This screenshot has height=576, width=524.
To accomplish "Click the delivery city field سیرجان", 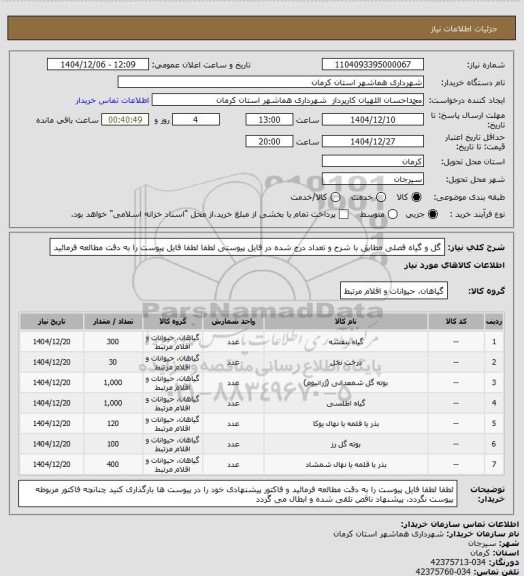I will pos(373,179).
